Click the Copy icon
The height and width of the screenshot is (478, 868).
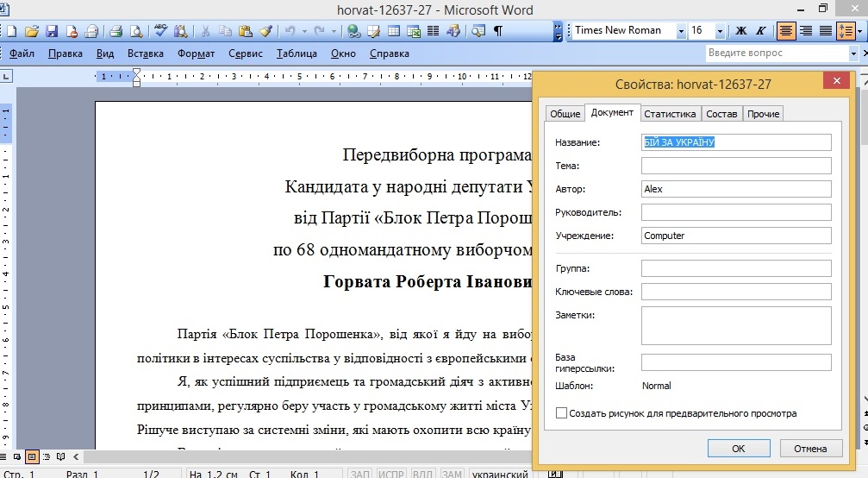coord(225,31)
